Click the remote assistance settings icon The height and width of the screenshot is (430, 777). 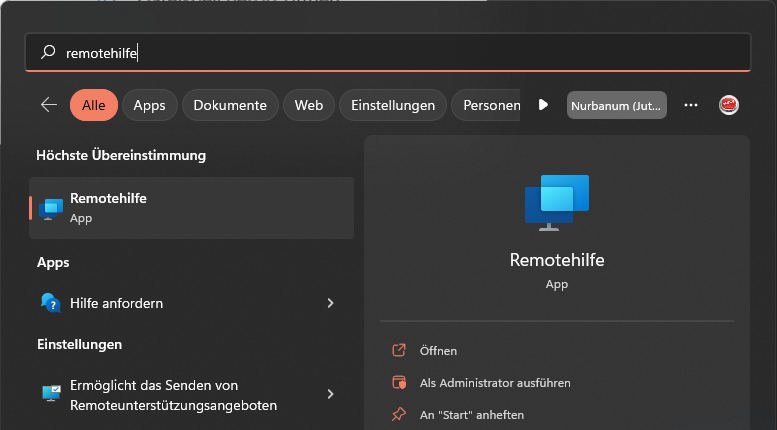pos(51,394)
